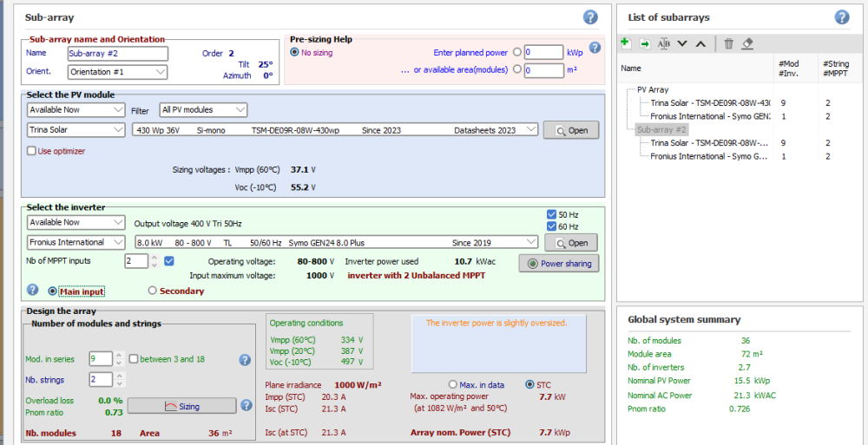Click the sub-array Name input field
868x445 pixels.
tap(117, 54)
